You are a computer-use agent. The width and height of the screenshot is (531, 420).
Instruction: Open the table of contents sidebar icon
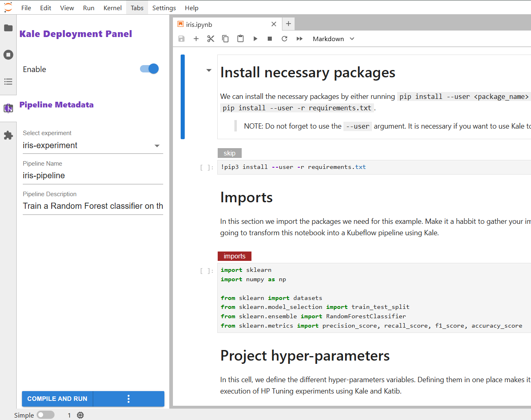8,82
